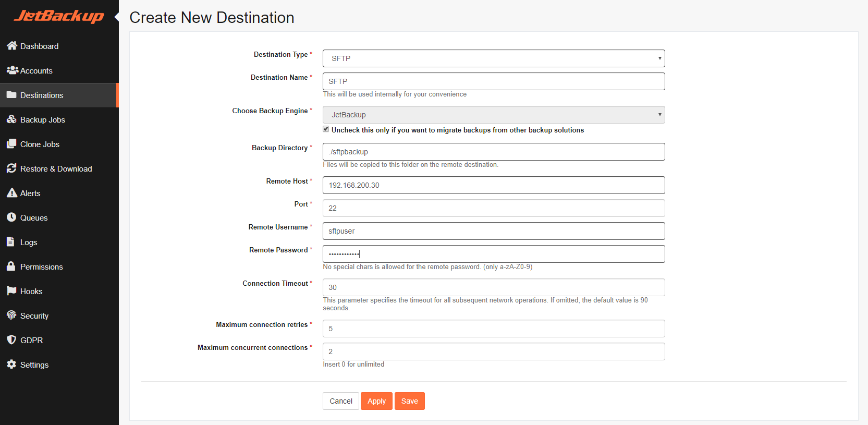Click the Maximum connection retries field
The width and height of the screenshot is (868, 425).
(x=494, y=329)
